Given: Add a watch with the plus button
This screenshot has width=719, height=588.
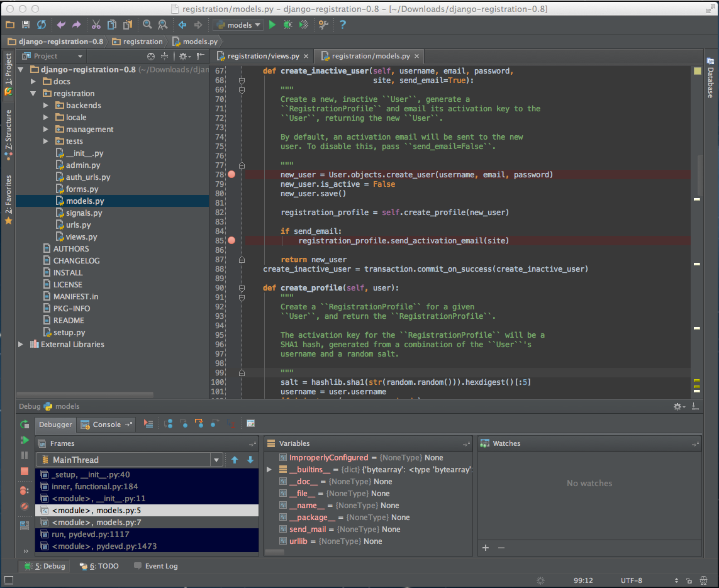Looking at the screenshot, I should (x=486, y=548).
